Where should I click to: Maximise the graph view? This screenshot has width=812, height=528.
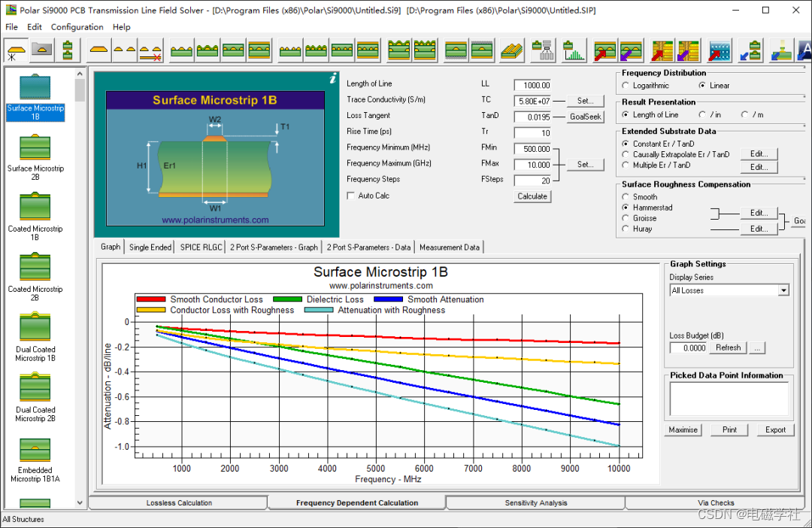point(683,429)
